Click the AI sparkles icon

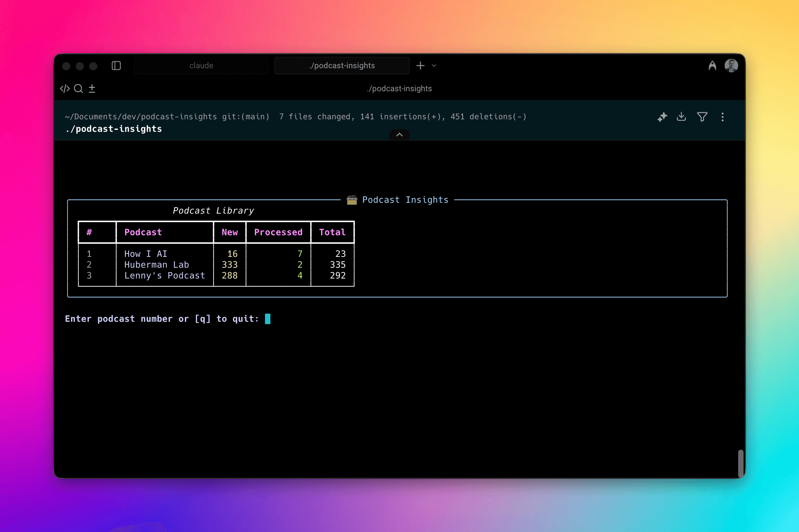[662, 117]
